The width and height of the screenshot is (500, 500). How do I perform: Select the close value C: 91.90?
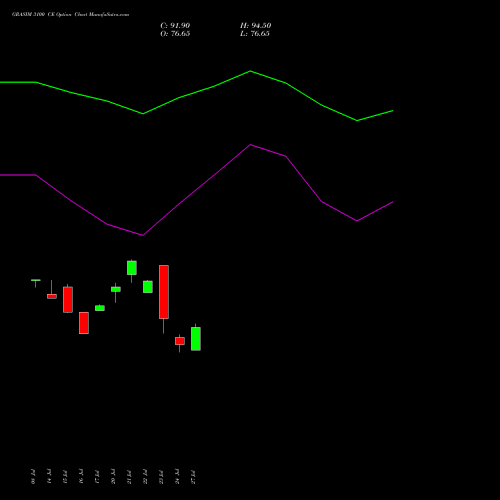tap(175, 26)
